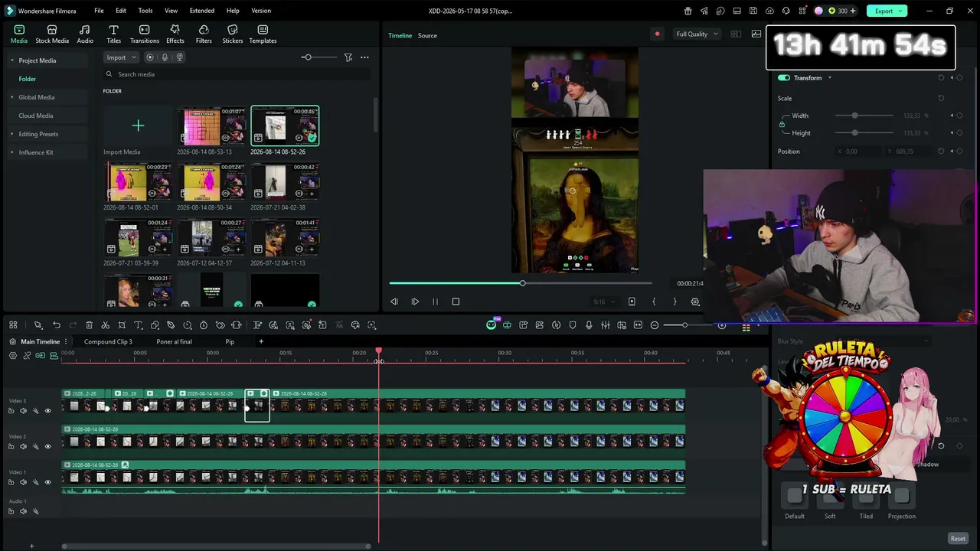Open the Titles tab

point(113,34)
